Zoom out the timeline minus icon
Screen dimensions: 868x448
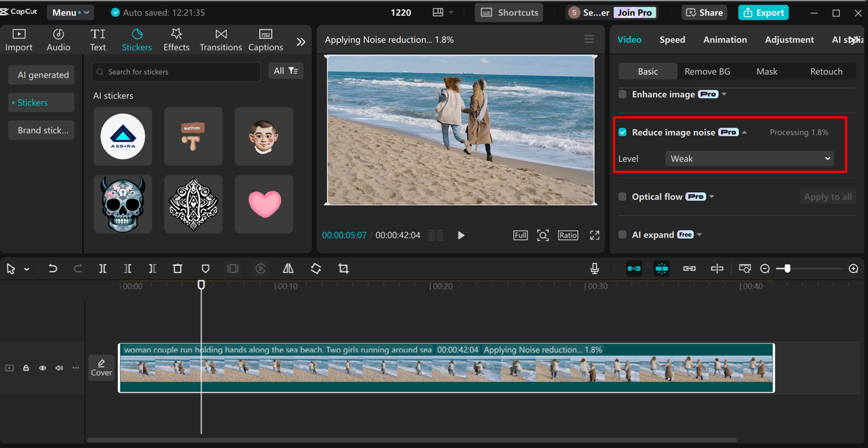click(765, 269)
